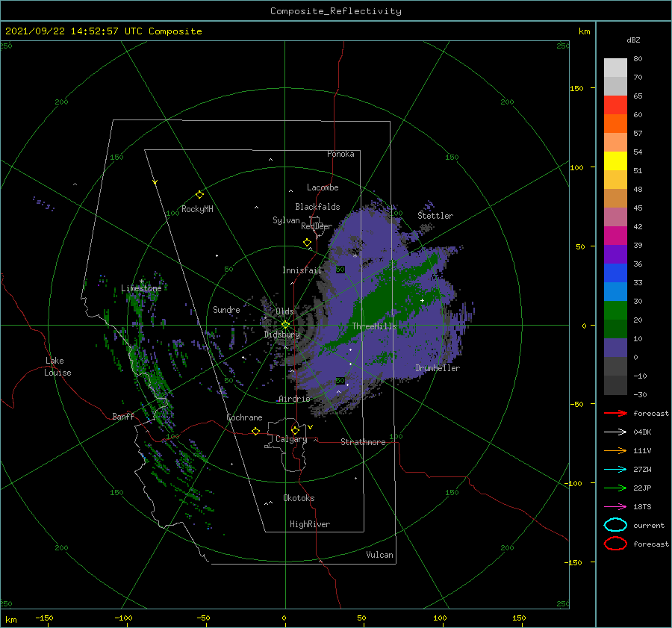Click the 04DK legend label
The height and width of the screenshot is (628, 672).
pyautogui.click(x=642, y=432)
